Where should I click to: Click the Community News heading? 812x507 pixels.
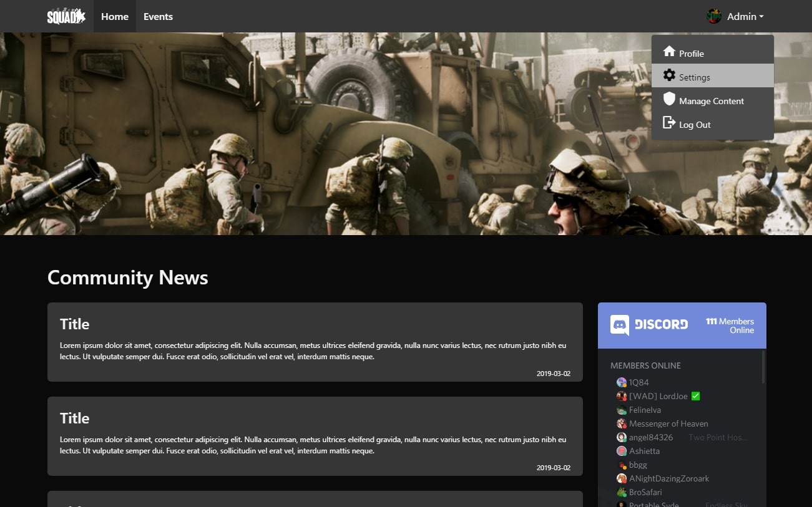128,278
